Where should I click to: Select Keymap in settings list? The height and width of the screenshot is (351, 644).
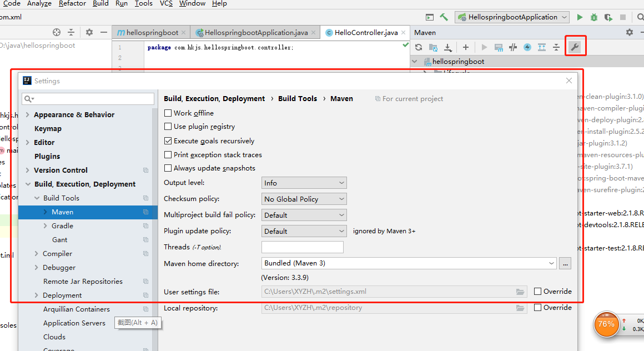point(48,129)
